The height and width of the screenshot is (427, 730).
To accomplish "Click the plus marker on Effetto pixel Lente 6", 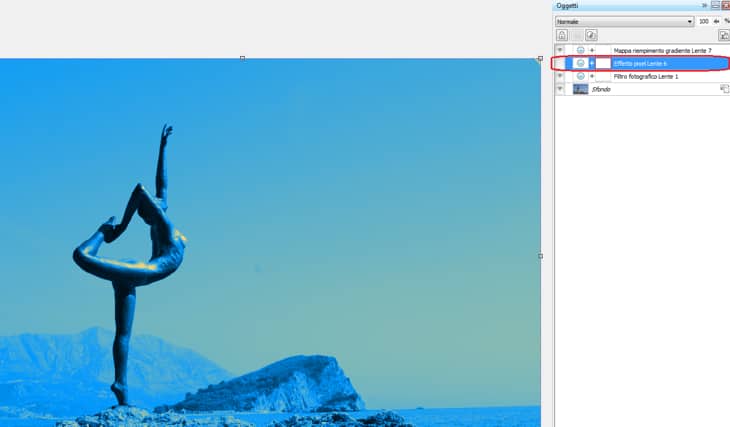I will point(591,63).
